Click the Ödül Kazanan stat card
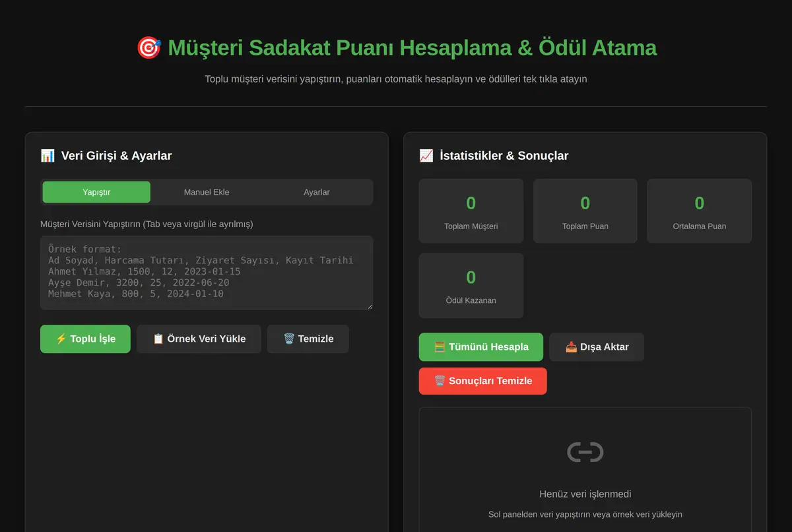 point(471,285)
